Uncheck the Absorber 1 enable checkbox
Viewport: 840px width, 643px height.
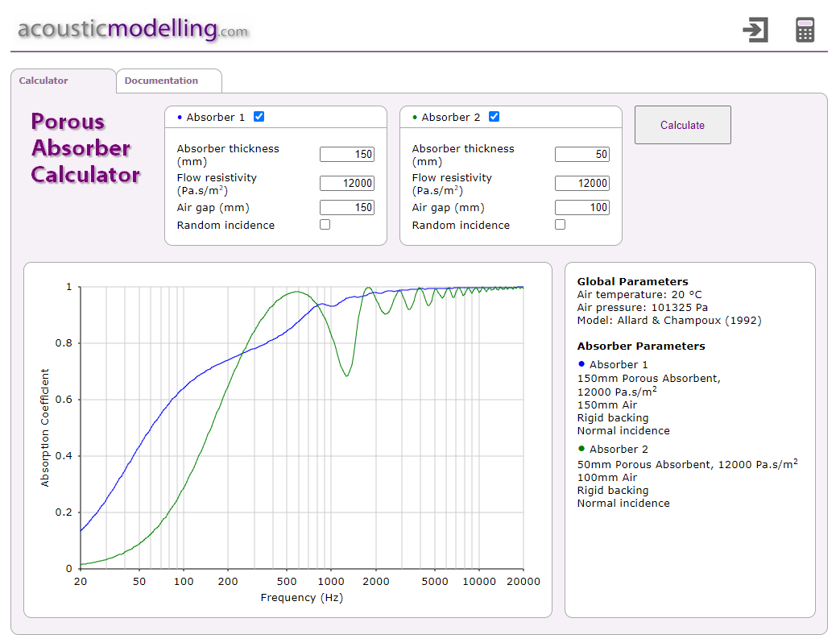click(x=259, y=117)
